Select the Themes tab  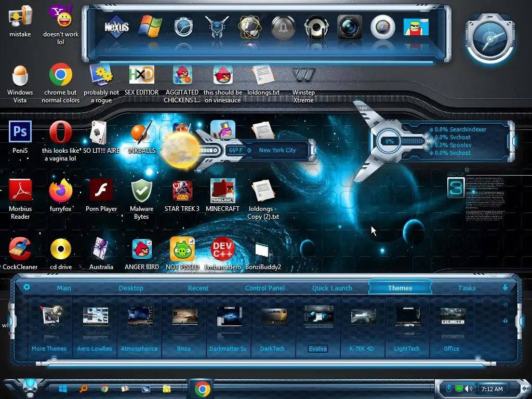(400, 288)
